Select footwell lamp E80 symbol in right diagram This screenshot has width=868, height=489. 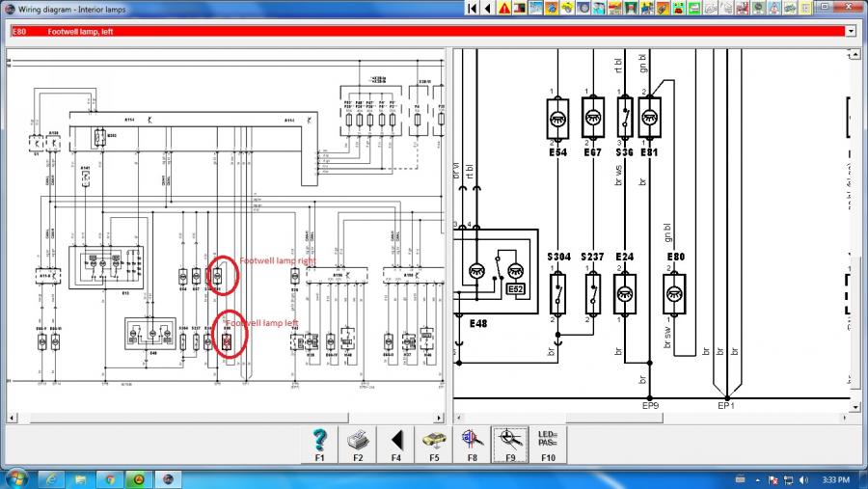674,293
